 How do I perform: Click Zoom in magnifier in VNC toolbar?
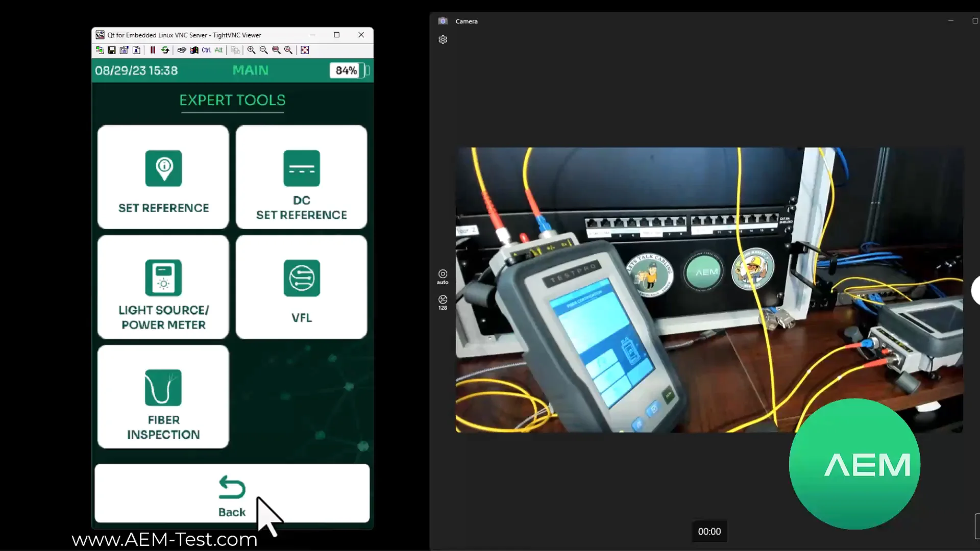[252, 50]
